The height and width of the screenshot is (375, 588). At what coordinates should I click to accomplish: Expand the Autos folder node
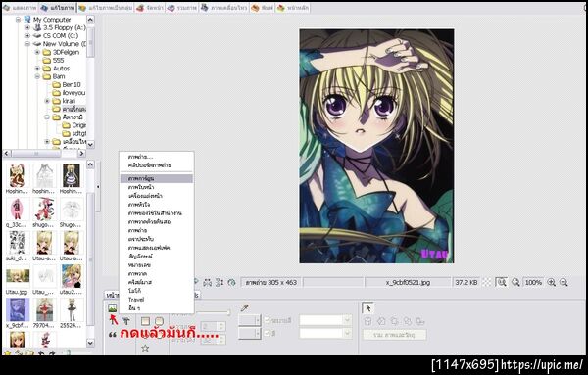coord(37,69)
